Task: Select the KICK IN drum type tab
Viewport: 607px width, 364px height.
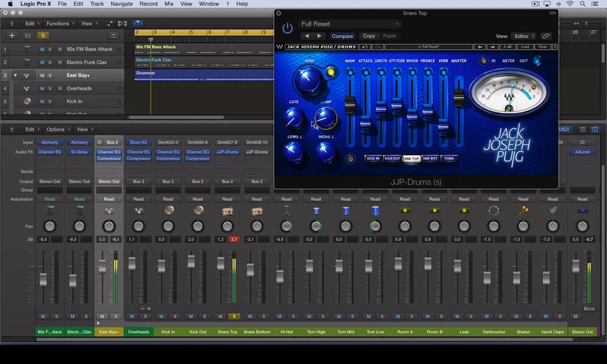Action: (373, 158)
